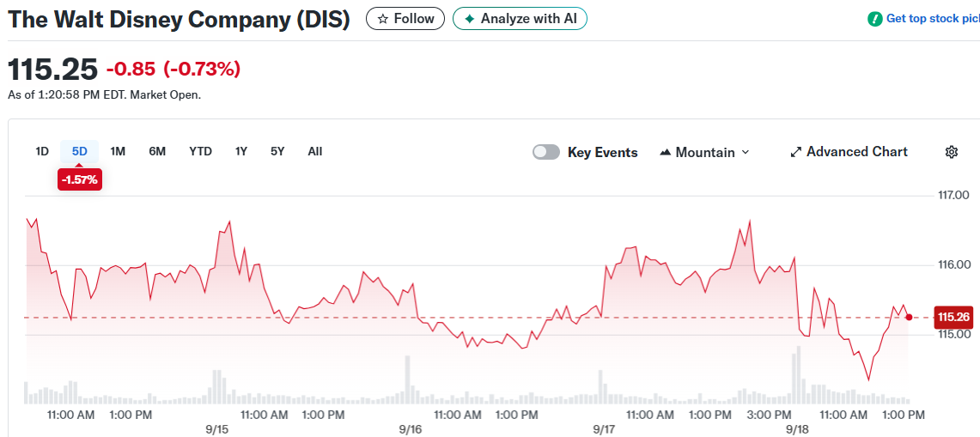Select the All time range
Viewport: 980px width, 437px height.
point(315,151)
